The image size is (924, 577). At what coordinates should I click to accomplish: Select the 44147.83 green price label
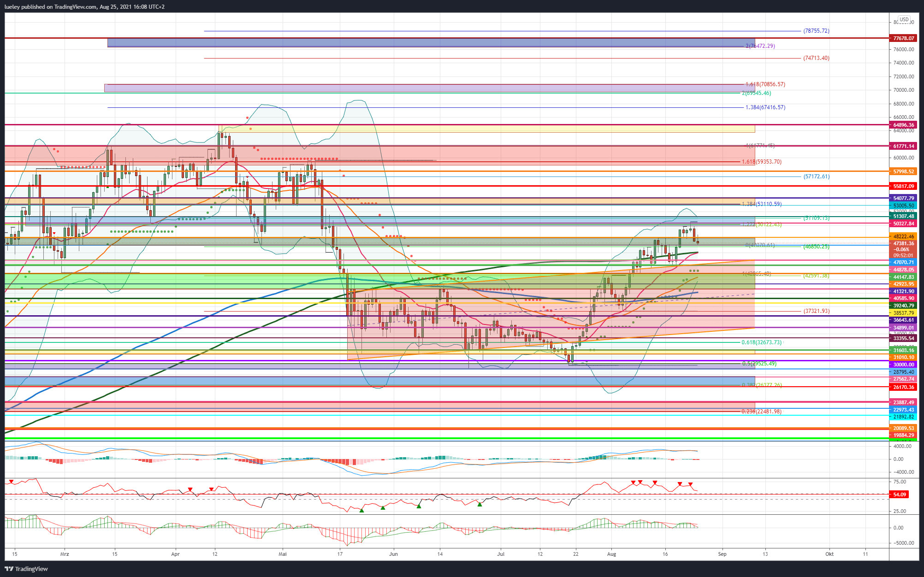point(903,277)
